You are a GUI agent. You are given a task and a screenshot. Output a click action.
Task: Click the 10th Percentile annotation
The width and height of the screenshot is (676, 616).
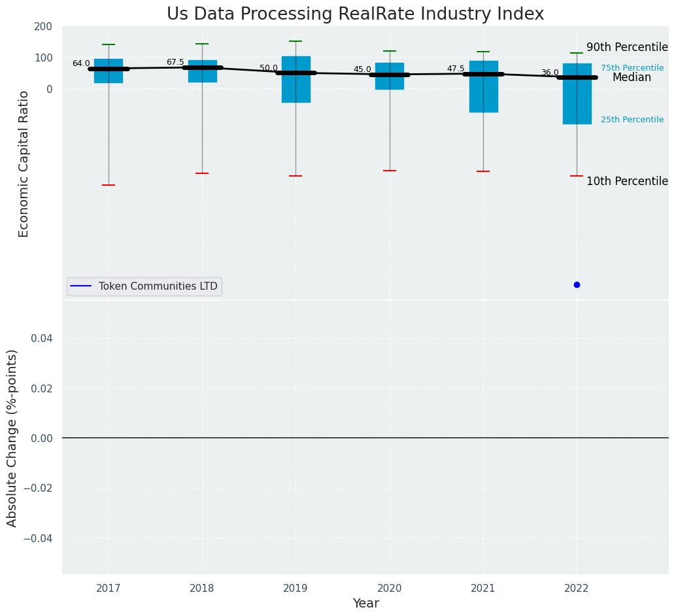(627, 181)
